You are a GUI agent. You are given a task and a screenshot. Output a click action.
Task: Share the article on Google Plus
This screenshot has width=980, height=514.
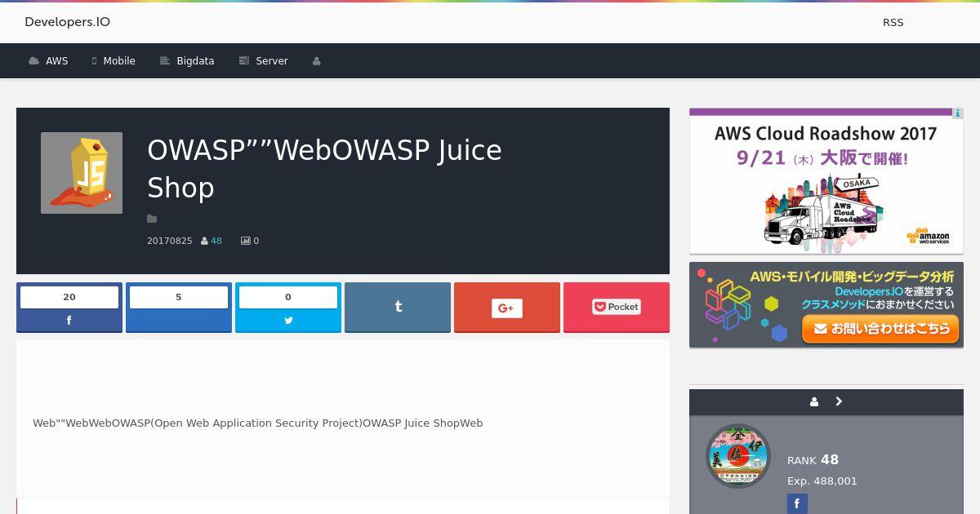tap(507, 308)
